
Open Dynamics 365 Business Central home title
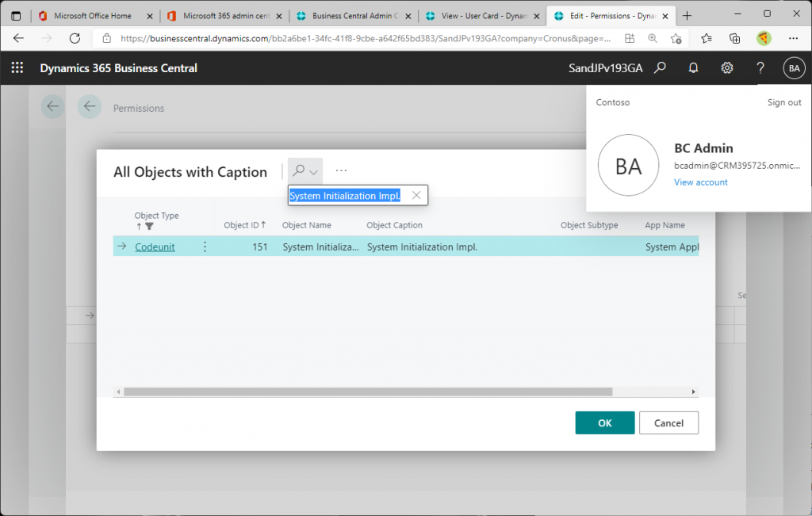coord(119,68)
